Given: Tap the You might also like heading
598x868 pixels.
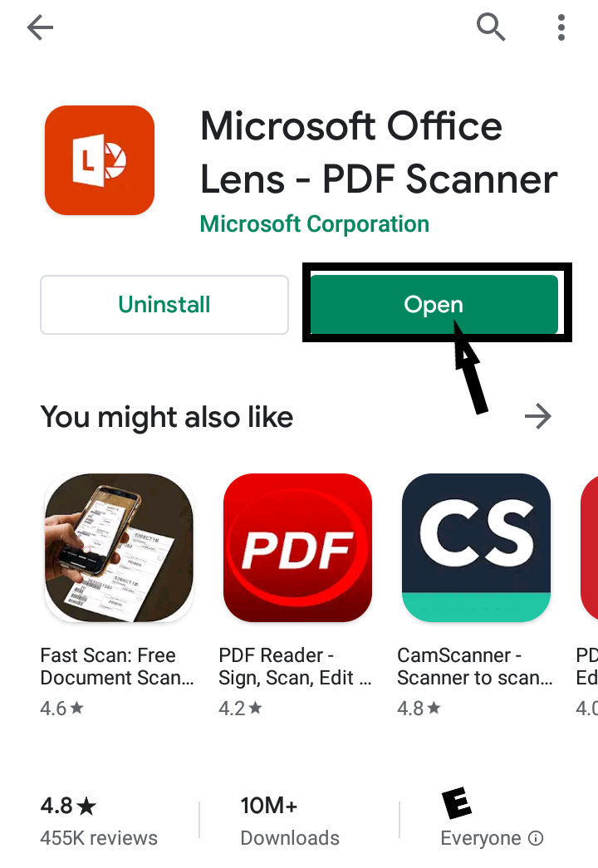Looking at the screenshot, I should tap(167, 417).
